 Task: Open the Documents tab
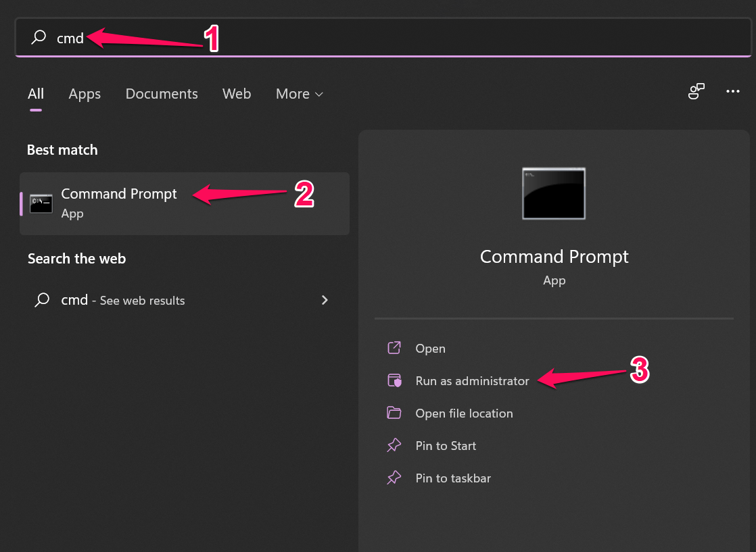coord(162,94)
